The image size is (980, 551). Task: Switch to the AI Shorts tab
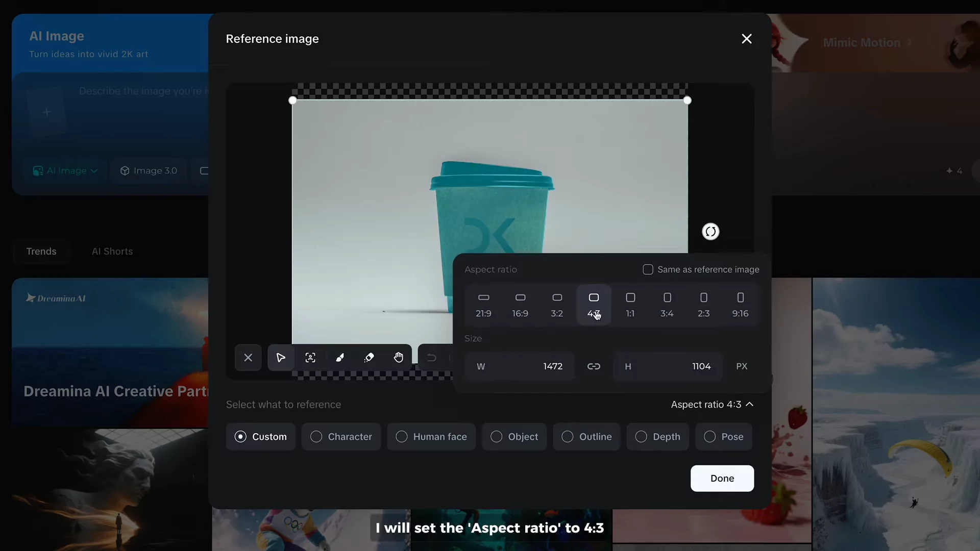[x=112, y=251]
